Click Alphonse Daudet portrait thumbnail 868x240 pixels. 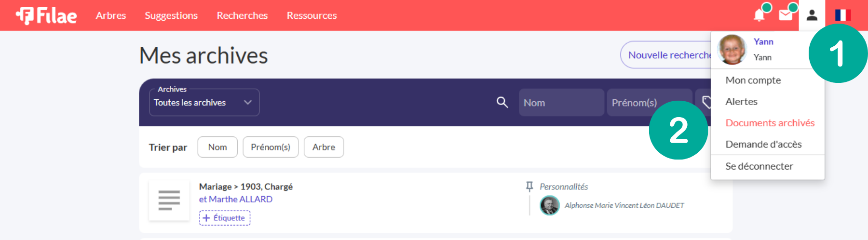pyautogui.click(x=549, y=205)
